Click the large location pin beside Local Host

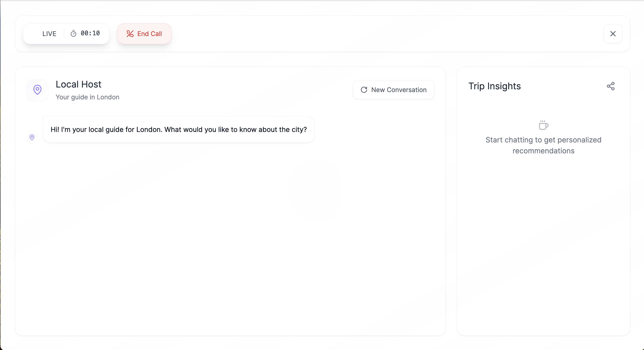37,90
